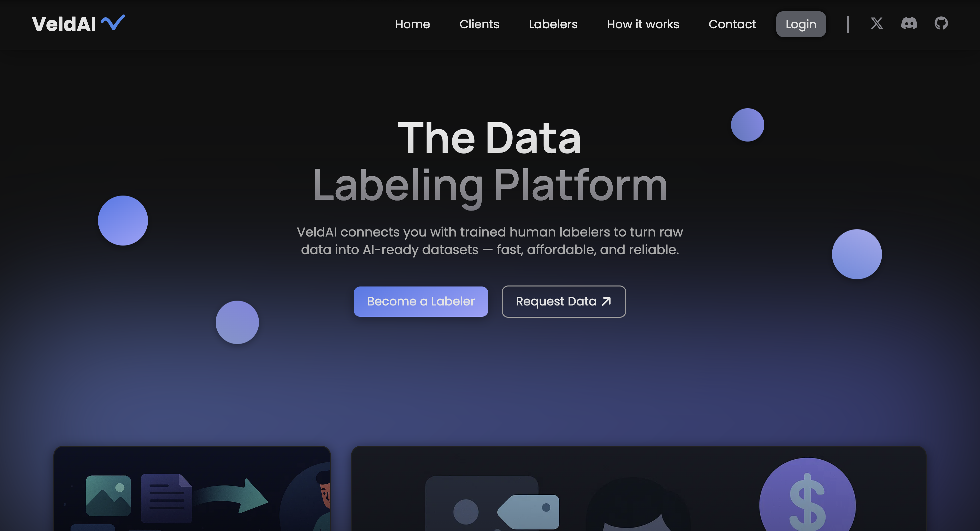Go to the Home menu item
This screenshot has height=531, width=980.
coord(412,24)
